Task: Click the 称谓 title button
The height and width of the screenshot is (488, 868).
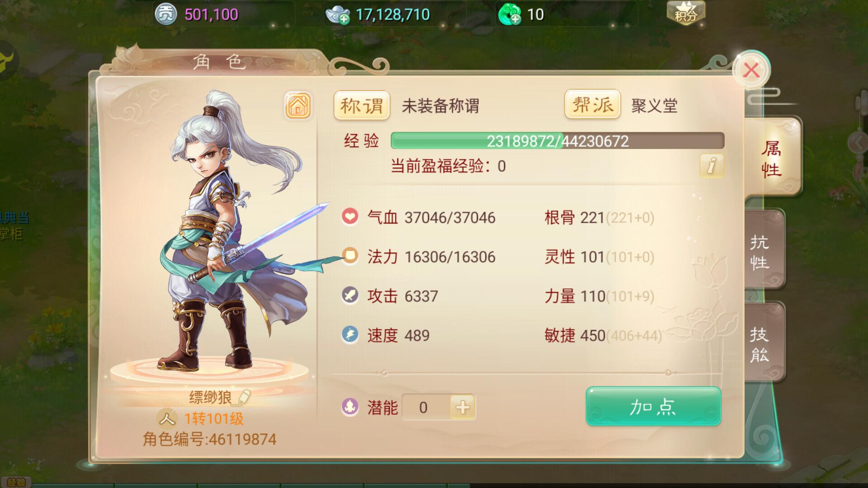Action: [362, 106]
